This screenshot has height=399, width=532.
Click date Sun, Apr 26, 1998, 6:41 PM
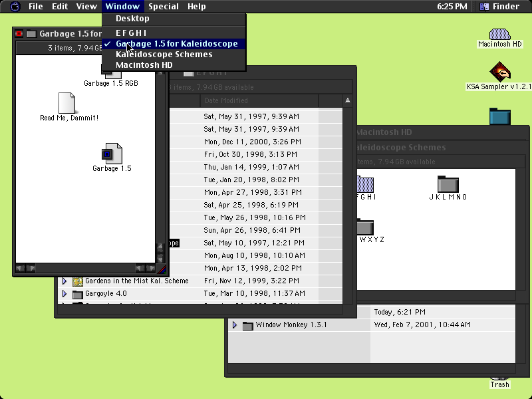click(252, 230)
